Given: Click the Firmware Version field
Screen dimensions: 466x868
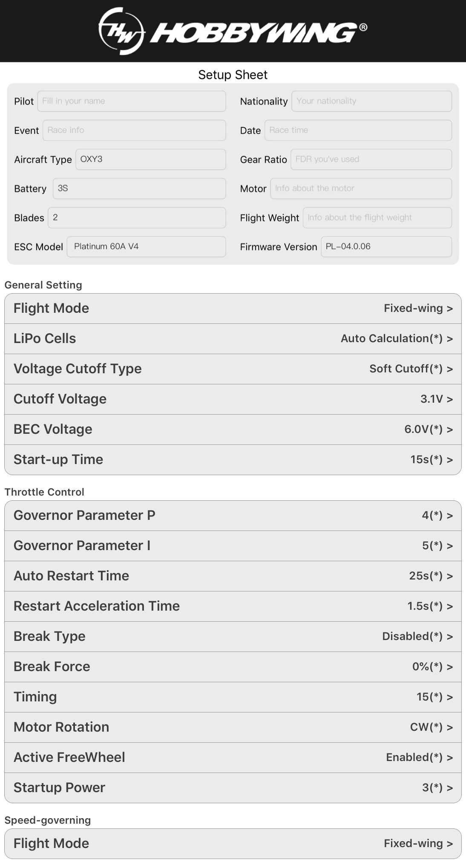Looking at the screenshot, I should click(386, 247).
